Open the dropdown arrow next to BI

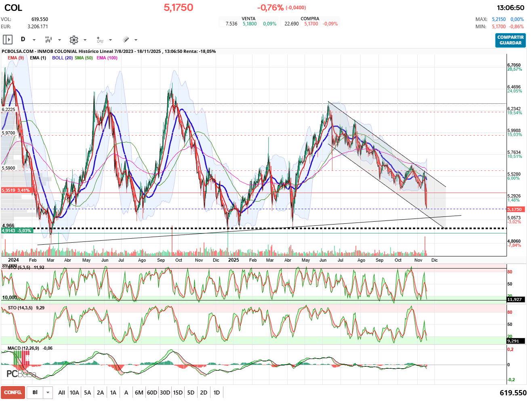click(48, 393)
